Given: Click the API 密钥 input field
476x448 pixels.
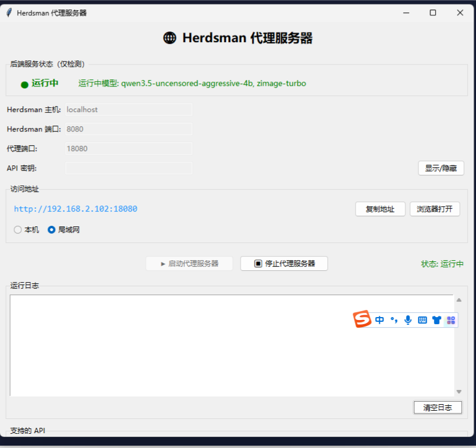Looking at the screenshot, I should click(129, 168).
